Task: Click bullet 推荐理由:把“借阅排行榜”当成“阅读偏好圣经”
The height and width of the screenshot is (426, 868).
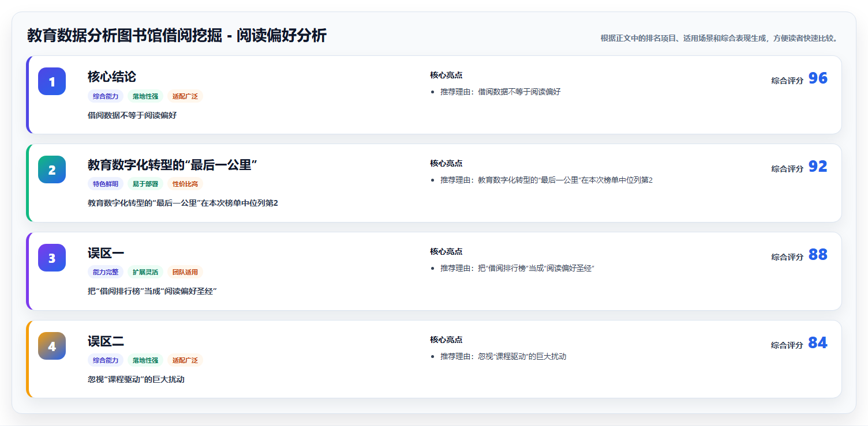Action: pyautogui.click(x=517, y=268)
